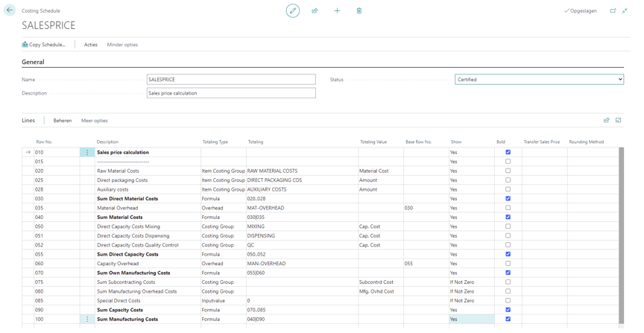Image resolution: width=644 pixels, height=333 pixels.
Task: Toggle Bold checkbox for row 010
Action: tap(508, 152)
